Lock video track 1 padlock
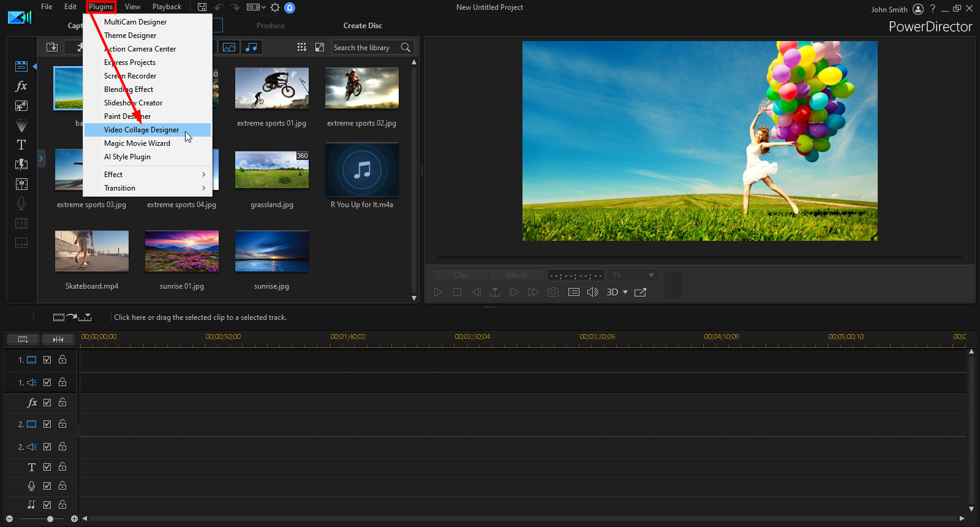This screenshot has height=527, width=980. (62, 360)
